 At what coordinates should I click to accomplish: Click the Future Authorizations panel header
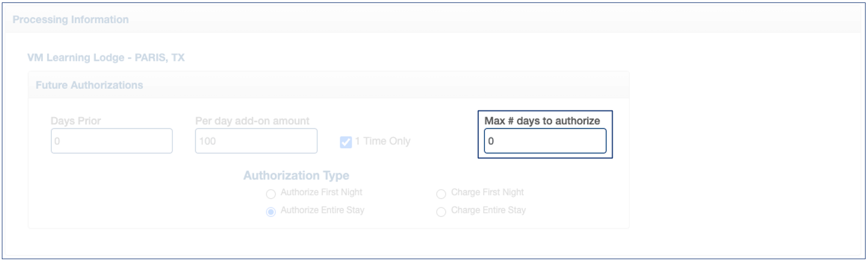(89, 85)
